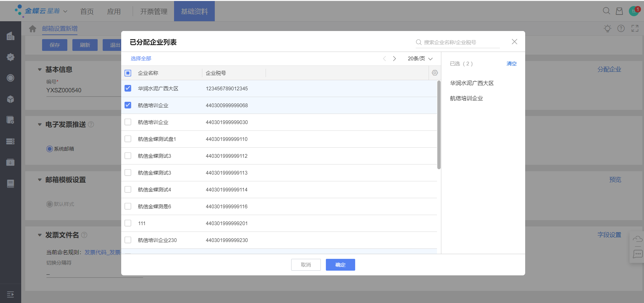This screenshot has height=303, width=644.
Task: Check the checkbox for tax number 440301999999030
Action: point(128,122)
